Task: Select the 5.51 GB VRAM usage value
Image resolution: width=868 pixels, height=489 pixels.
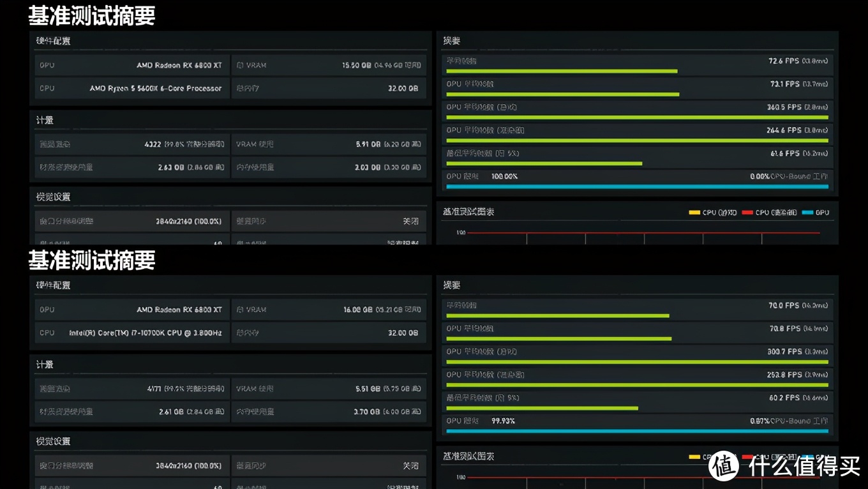Action: point(368,388)
